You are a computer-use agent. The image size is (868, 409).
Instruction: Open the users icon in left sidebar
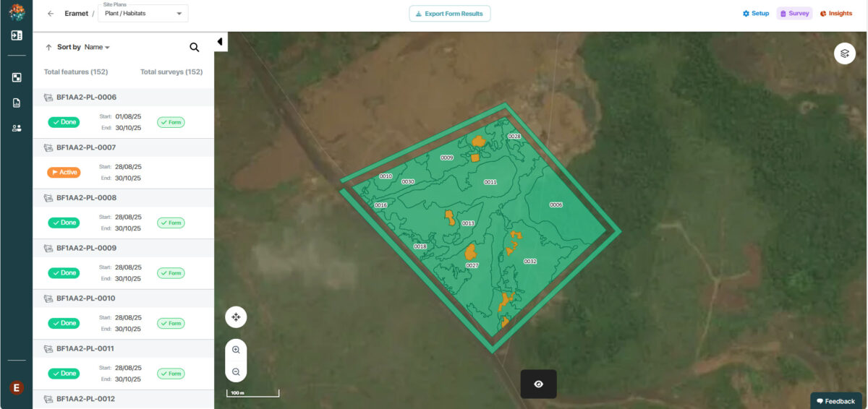(17, 128)
